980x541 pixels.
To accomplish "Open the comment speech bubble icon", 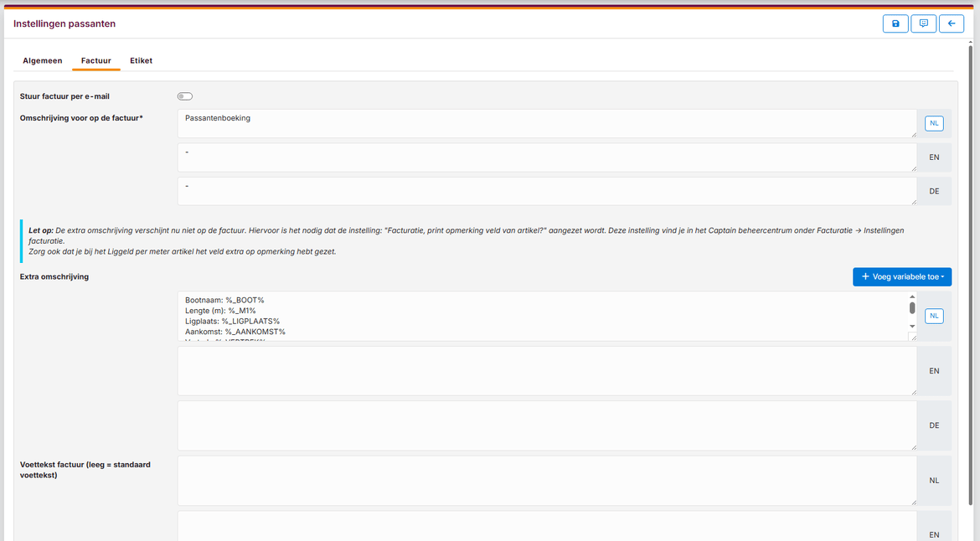I will click(923, 23).
